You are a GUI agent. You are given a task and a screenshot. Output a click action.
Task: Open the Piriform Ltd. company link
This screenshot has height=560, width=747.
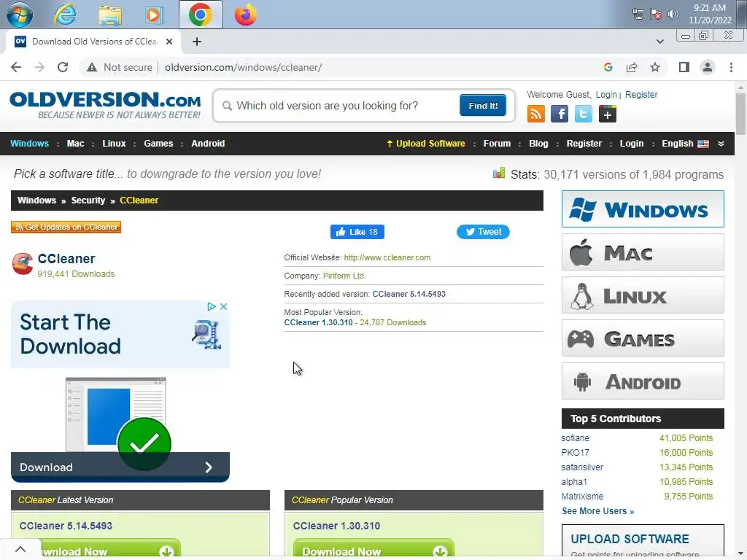(x=344, y=276)
